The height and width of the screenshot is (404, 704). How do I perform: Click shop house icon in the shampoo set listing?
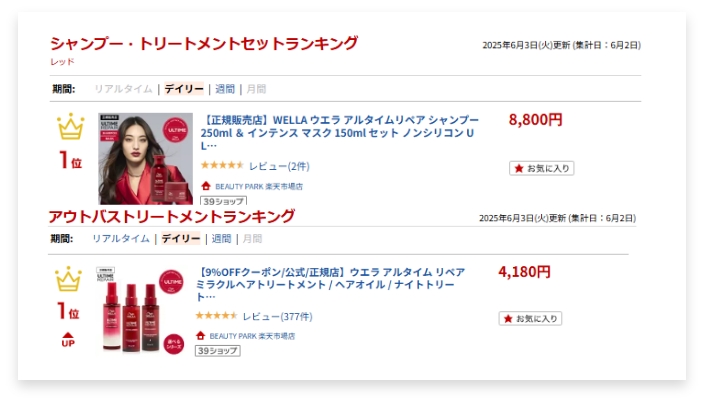coord(206,186)
